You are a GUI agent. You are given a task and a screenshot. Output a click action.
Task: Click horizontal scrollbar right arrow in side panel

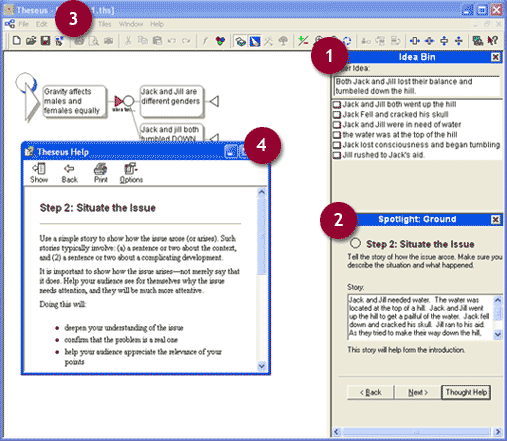tap(498, 432)
